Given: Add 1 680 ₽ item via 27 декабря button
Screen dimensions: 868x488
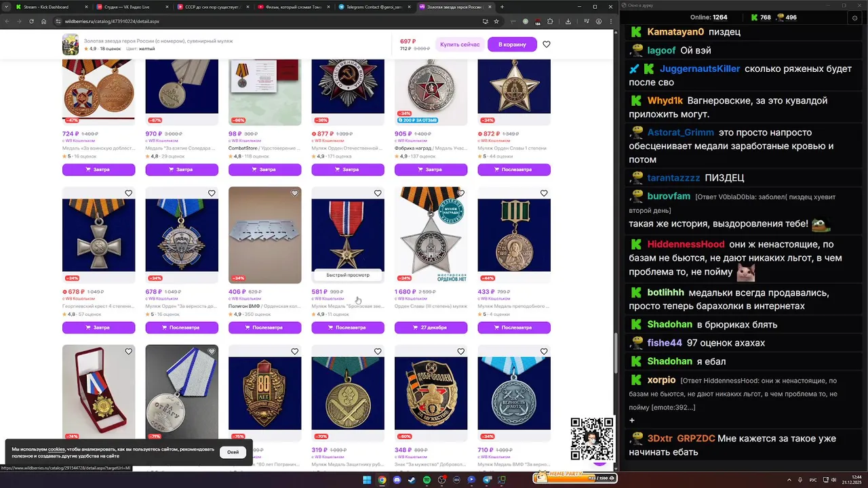Looking at the screenshot, I should (x=431, y=327).
